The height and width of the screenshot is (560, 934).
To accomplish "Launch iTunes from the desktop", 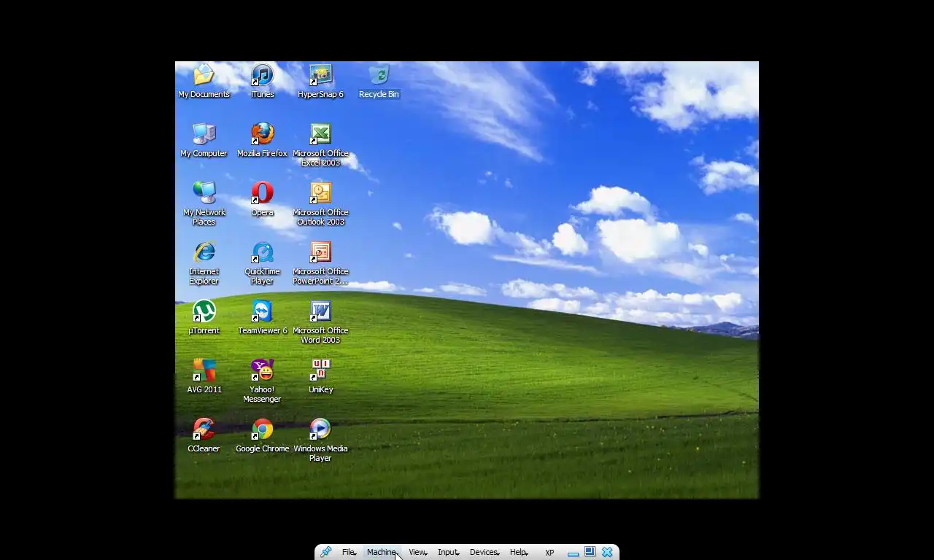I will tap(262, 81).
